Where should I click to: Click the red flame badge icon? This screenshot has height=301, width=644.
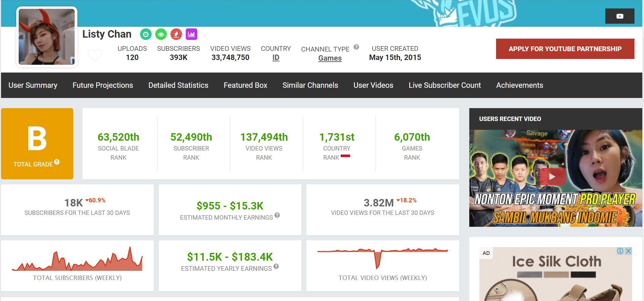176,34
